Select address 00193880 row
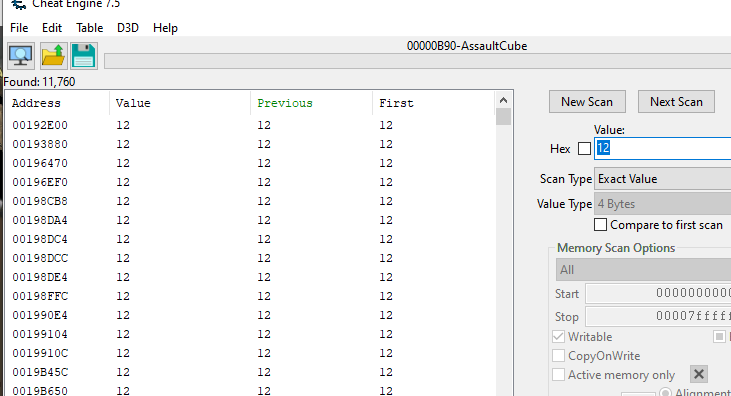Screen dimensions: 731x396 (x=250, y=144)
